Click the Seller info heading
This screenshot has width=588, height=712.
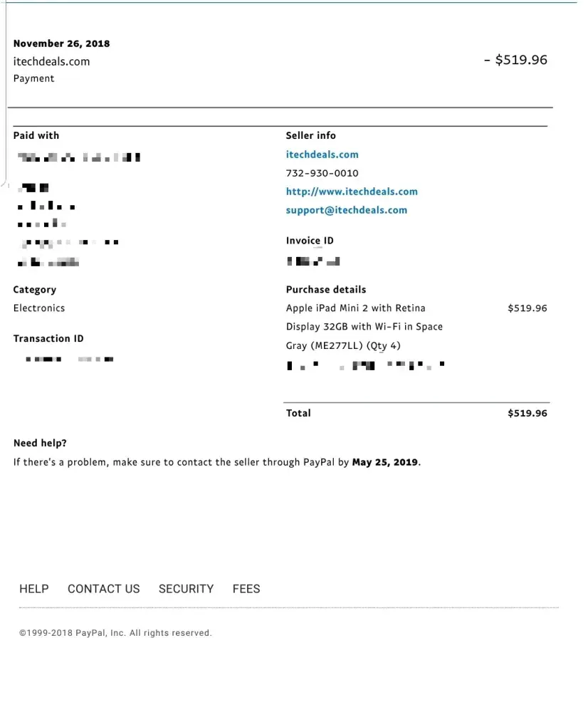311,135
